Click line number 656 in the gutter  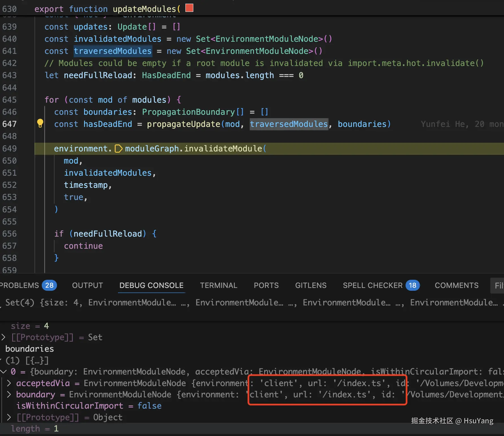(10, 234)
